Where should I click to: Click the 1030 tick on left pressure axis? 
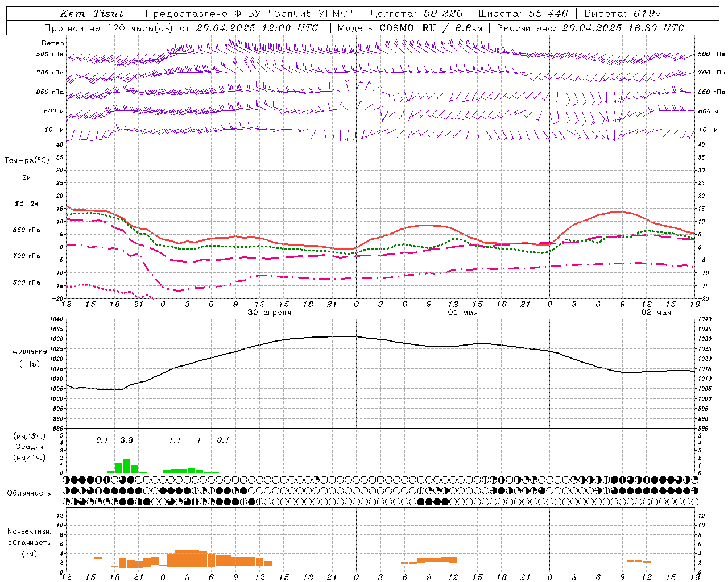(x=56, y=339)
